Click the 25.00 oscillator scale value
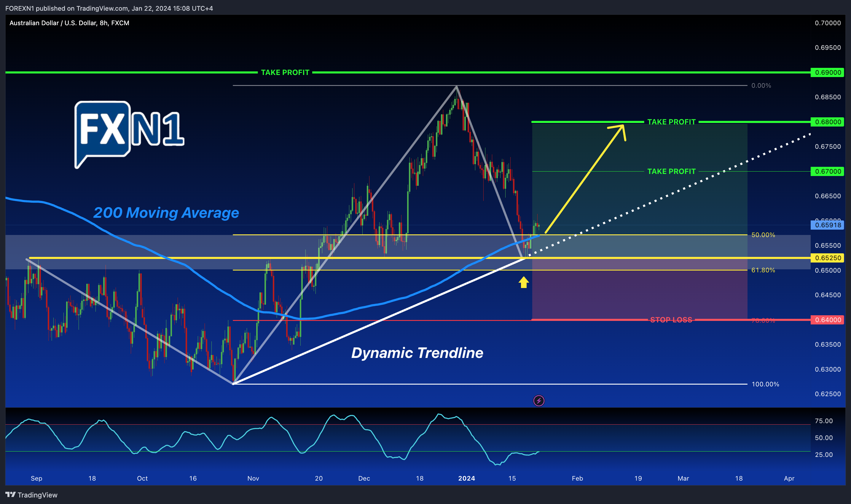 (824, 455)
